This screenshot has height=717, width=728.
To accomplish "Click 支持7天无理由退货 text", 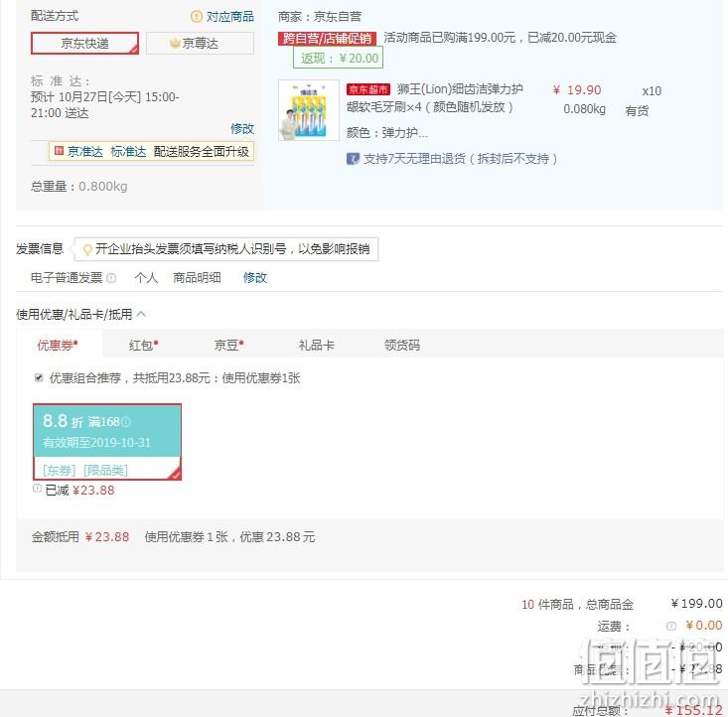I will coord(460,159).
